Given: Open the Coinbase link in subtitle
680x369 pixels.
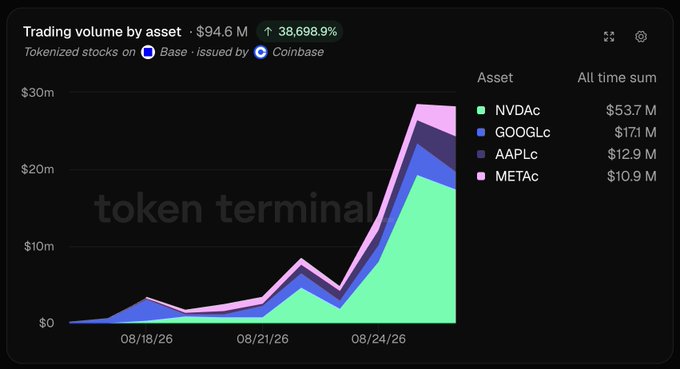Looking at the screenshot, I should 298,52.
